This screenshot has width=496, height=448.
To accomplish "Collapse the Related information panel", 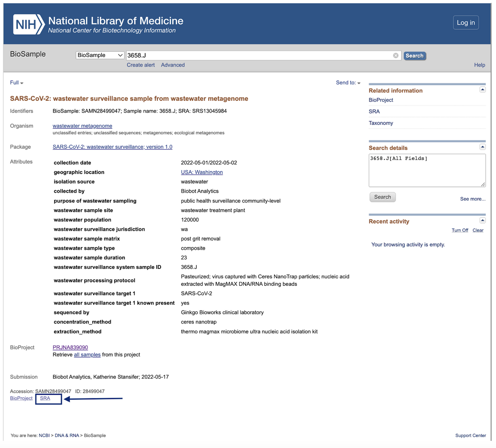I will [x=483, y=90].
